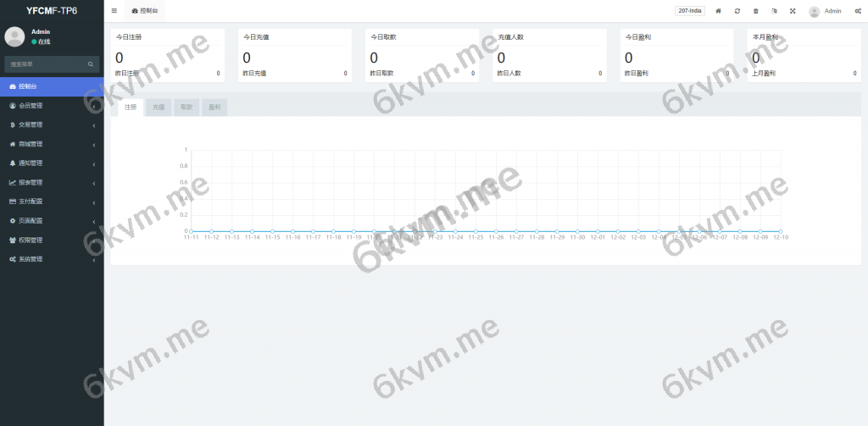This screenshot has height=426, width=868.
Task: Select the 取款 chart tab
Action: coord(186,108)
